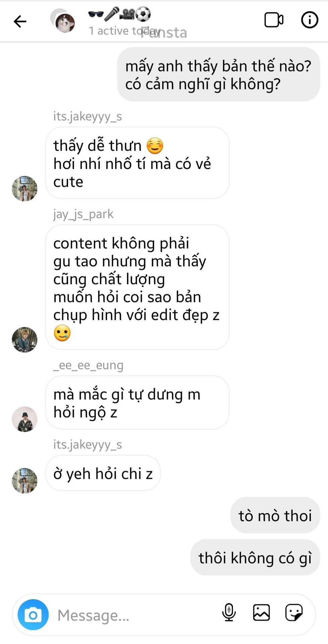Open the group name with emoji title
Image resolution: width=328 pixels, height=644 pixels.
120,14
